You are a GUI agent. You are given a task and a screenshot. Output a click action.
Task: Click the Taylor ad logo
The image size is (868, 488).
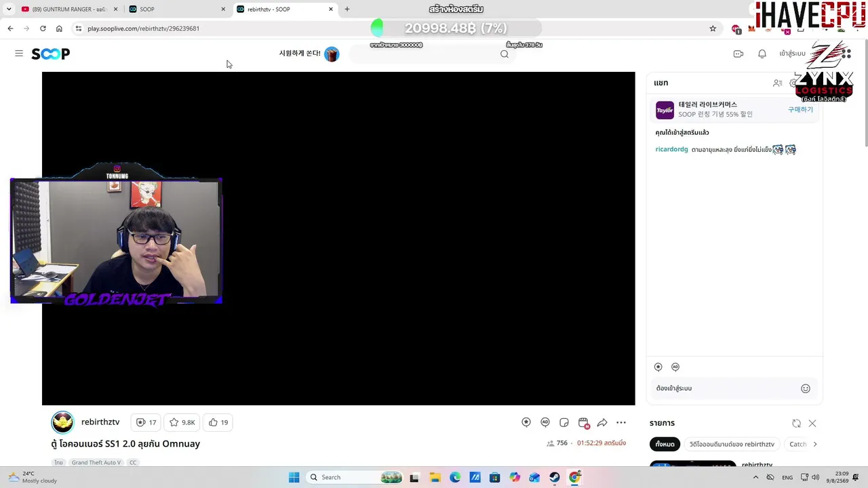[665, 110]
